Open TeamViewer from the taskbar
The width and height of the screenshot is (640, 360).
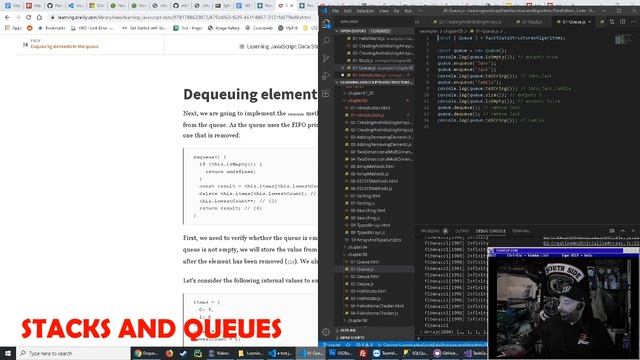click(x=385, y=353)
